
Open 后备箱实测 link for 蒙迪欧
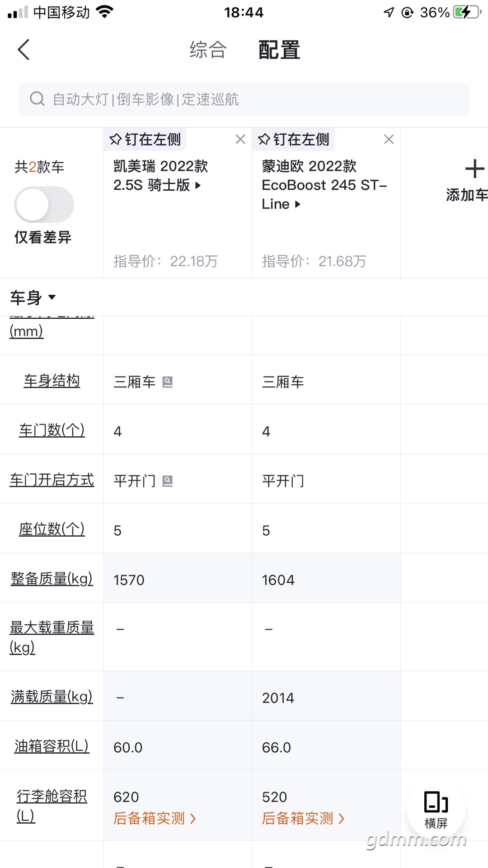pyautogui.click(x=303, y=818)
